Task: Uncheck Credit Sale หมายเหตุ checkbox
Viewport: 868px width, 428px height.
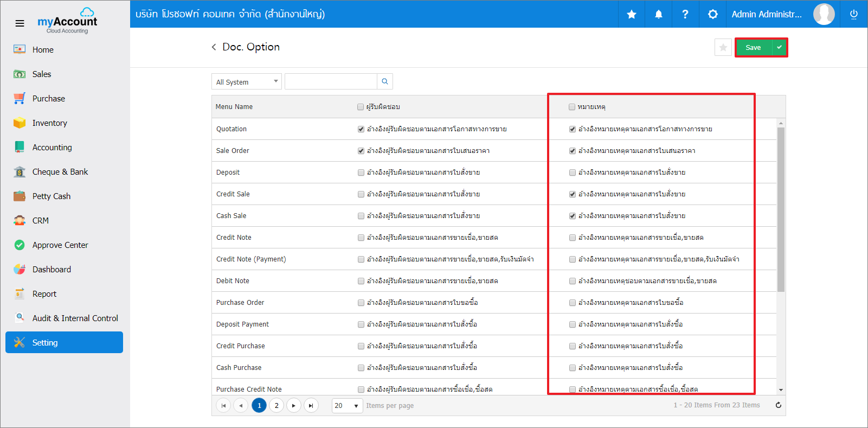Action: (573, 194)
